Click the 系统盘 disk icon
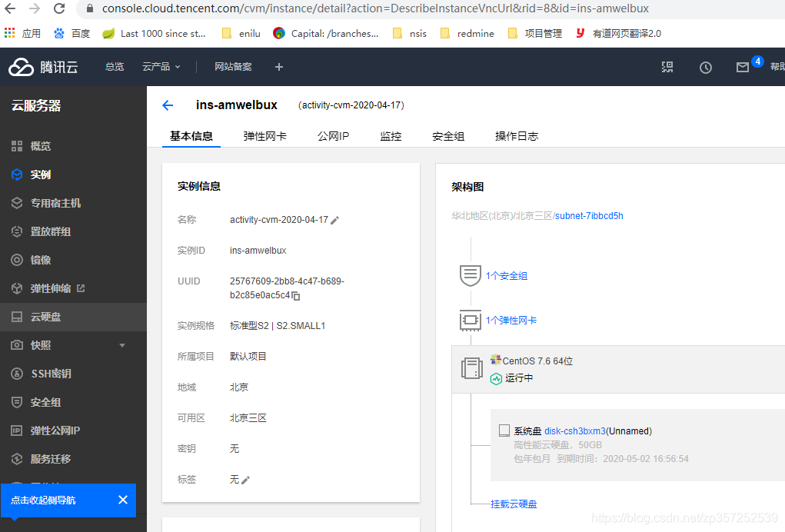 [504, 431]
